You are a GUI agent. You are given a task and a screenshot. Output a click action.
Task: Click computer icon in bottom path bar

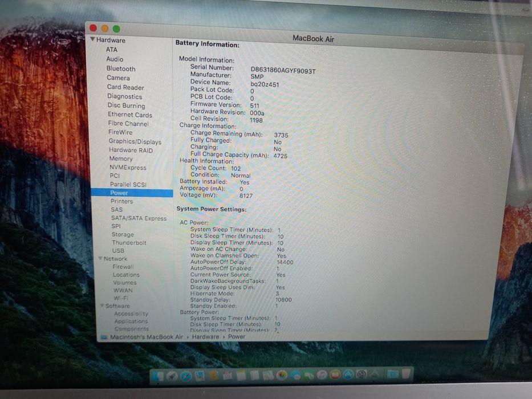pyautogui.click(x=104, y=337)
